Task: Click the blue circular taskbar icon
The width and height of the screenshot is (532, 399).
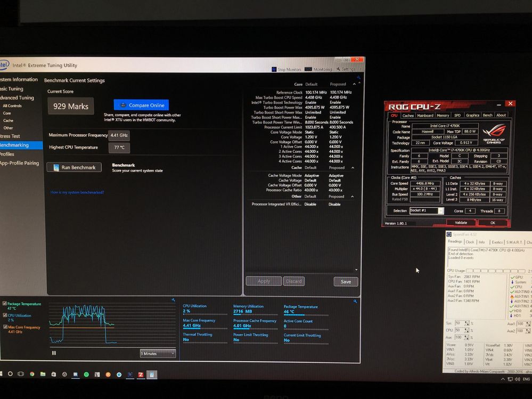Action: point(119,374)
